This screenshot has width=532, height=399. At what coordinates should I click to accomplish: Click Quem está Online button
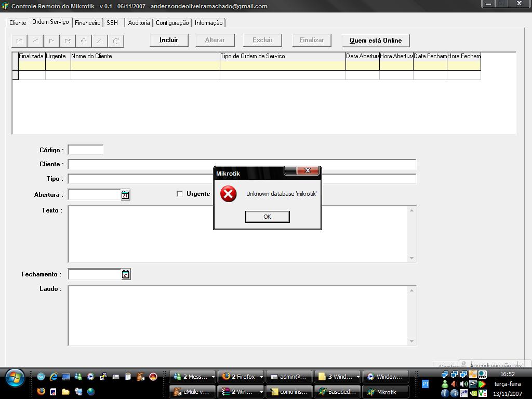click(376, 41)
